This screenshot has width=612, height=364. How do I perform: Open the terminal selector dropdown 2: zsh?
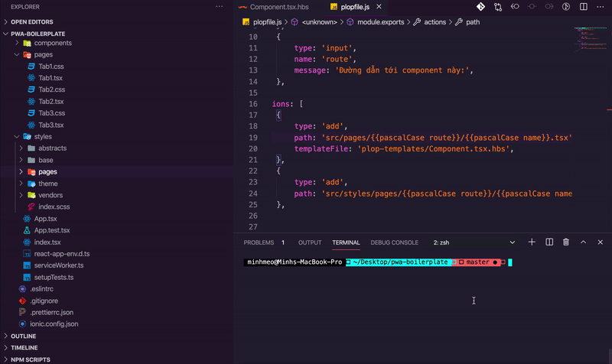[474, 242]
